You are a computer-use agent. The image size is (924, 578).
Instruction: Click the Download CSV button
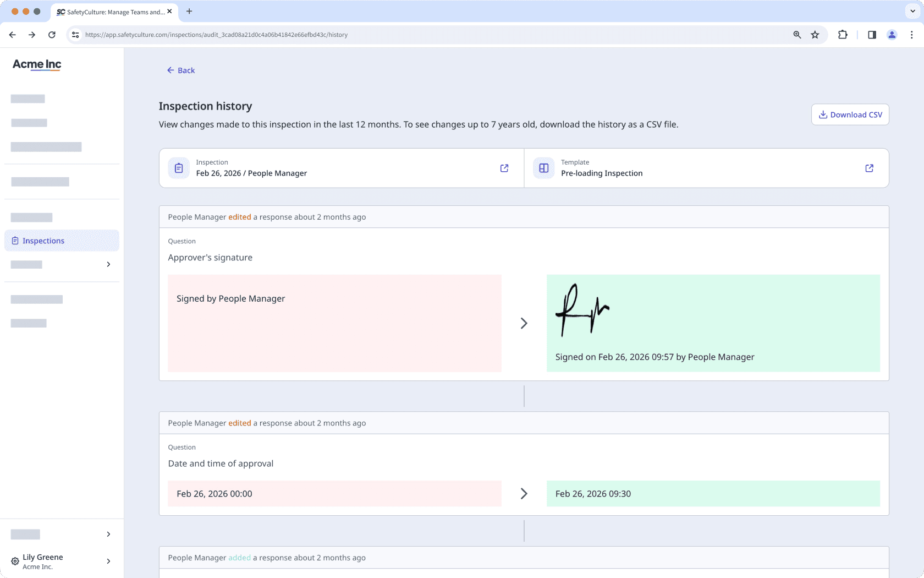click(850, 114)
